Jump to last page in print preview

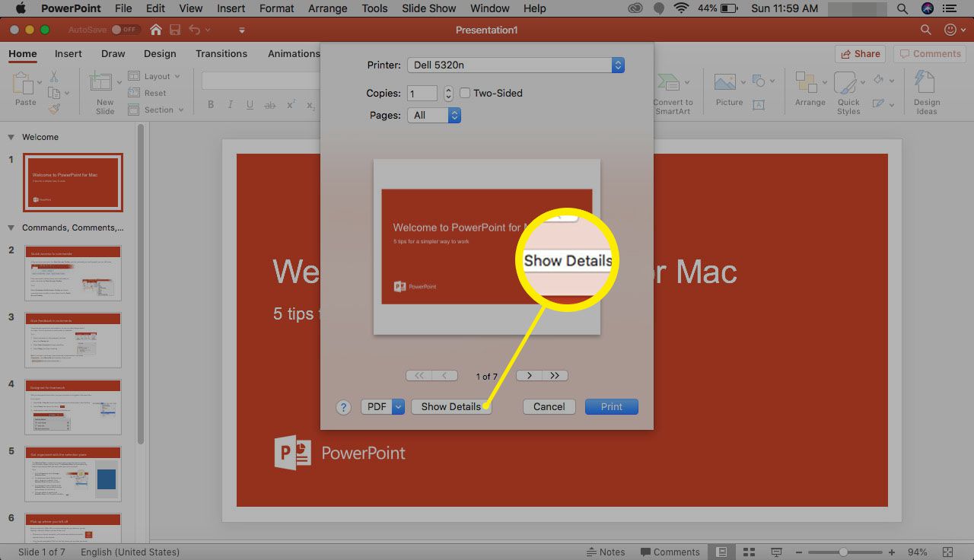click(x=555, y=376)
